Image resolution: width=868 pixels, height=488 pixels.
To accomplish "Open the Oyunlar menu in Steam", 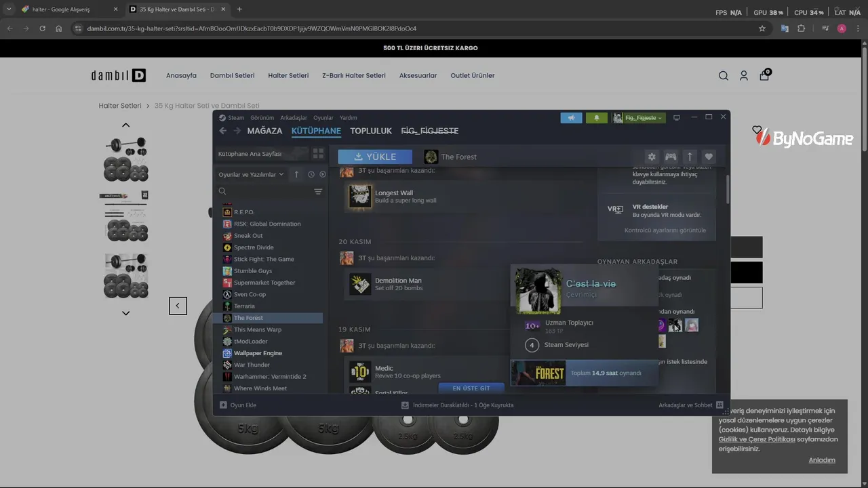I will point(323,118).
